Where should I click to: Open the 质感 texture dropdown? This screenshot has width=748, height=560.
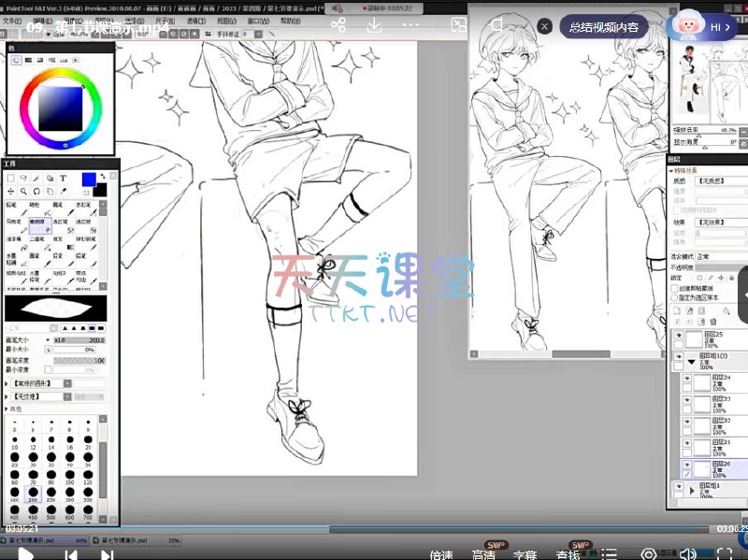pyautogui.click(x=722, y=180)
